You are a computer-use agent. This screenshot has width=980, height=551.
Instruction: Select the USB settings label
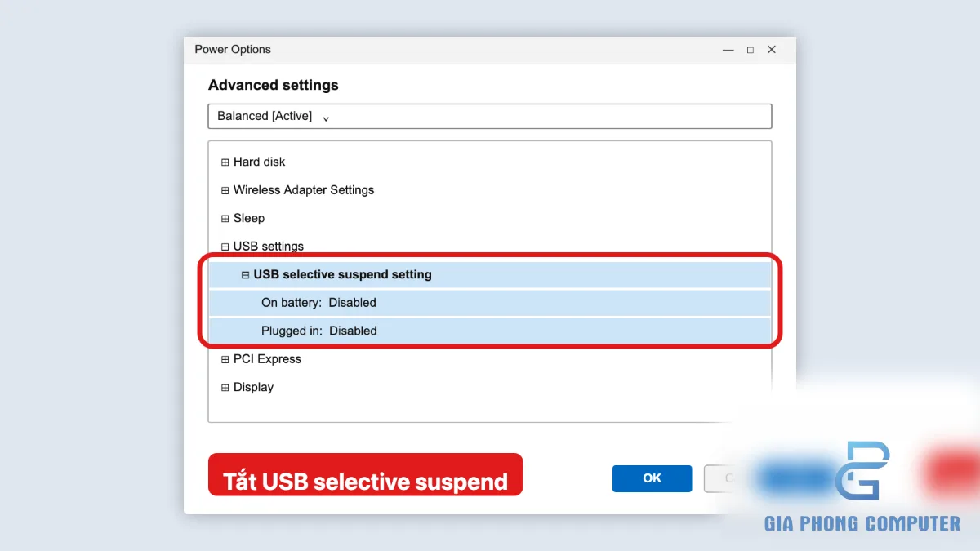269,247
